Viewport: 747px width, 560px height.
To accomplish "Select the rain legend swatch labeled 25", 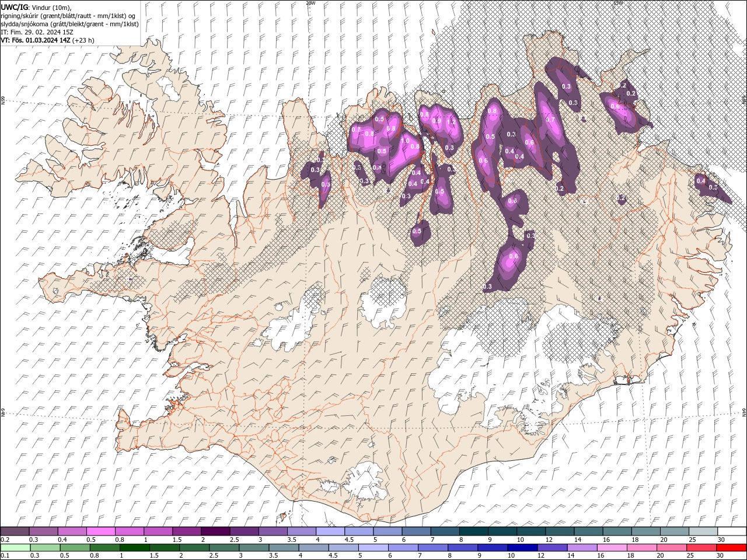I will 701,548.
